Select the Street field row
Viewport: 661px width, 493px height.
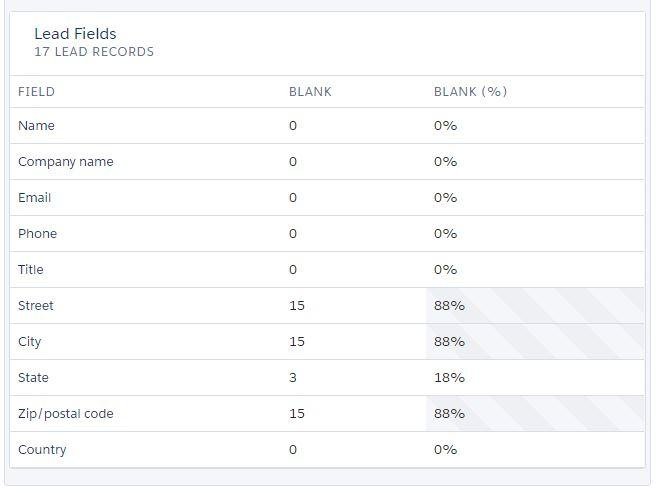pos(327,305)
